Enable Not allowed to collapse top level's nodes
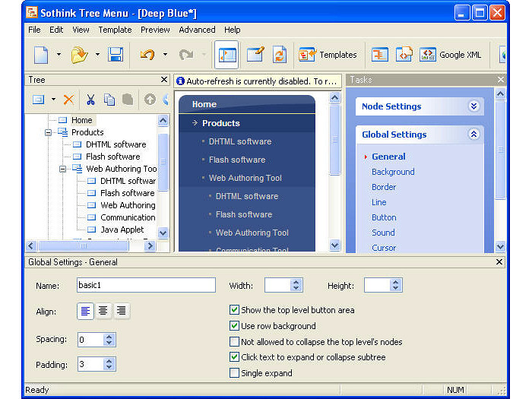The height and width of the screenshot is (399, 532). (234, 342)
